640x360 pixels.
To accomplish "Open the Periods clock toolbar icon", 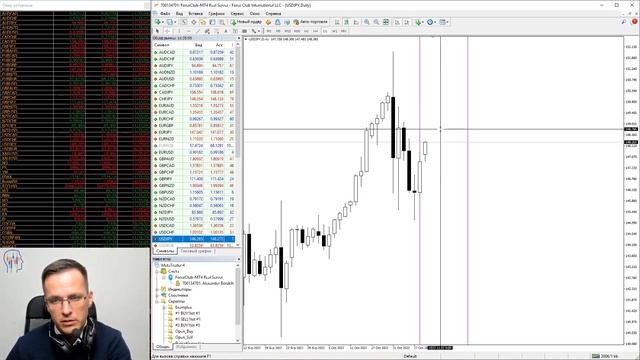I will pyautogui.click(x=430, y=22).
